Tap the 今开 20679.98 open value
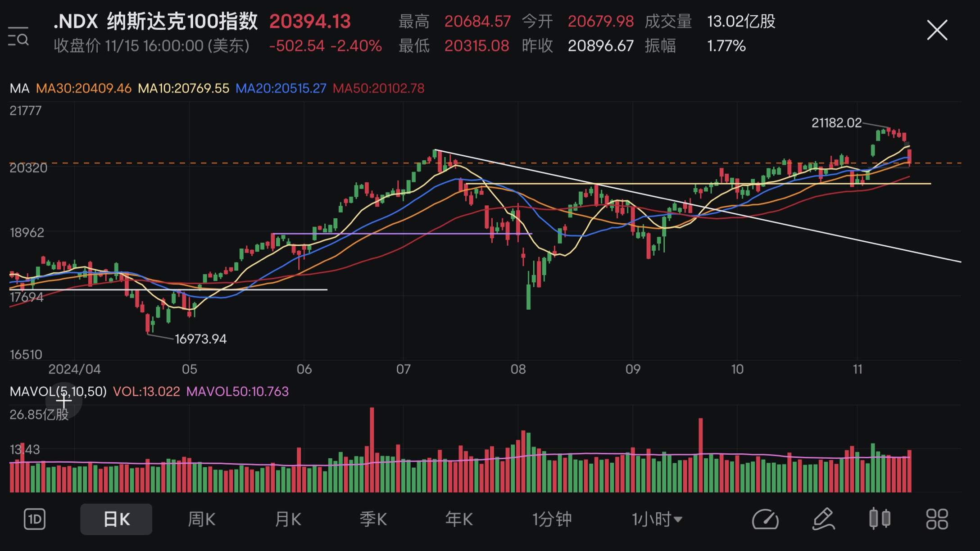 [578, 21]
